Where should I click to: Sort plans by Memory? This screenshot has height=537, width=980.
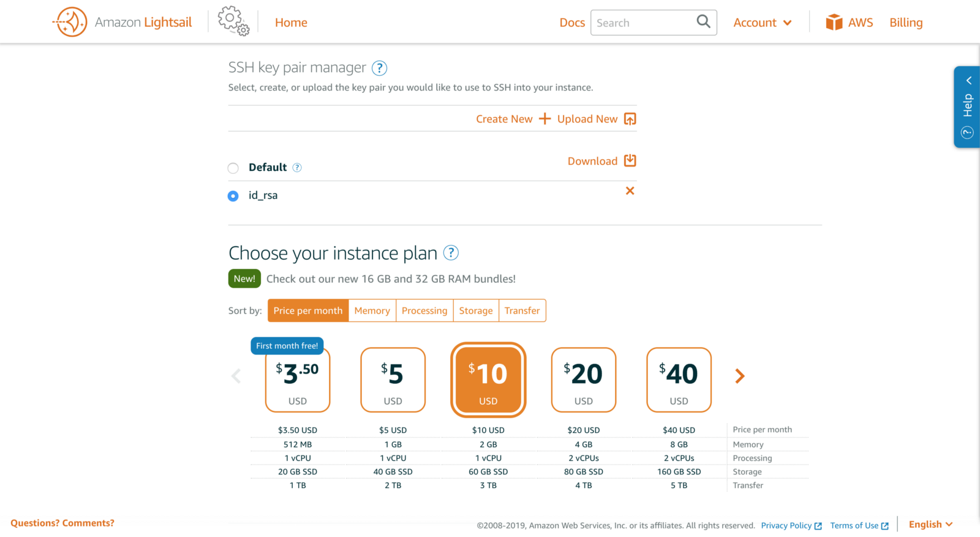(372, 310)
